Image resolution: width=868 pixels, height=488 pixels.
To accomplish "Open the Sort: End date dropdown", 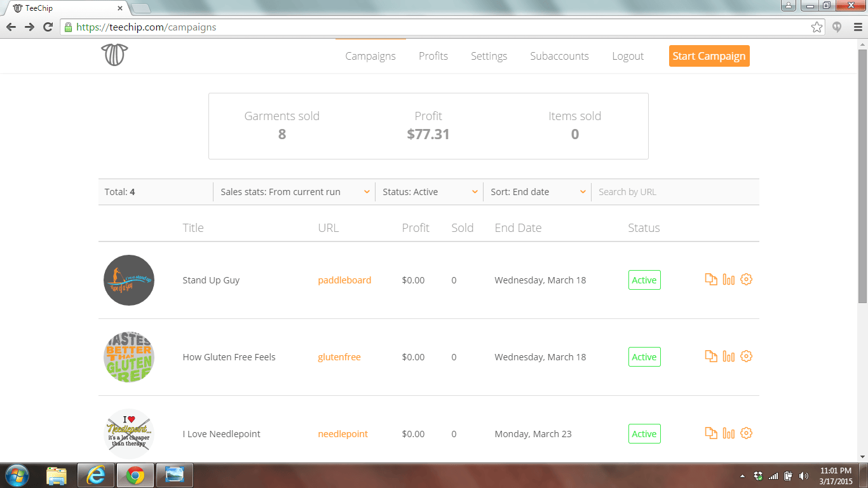I will (538, 192).
